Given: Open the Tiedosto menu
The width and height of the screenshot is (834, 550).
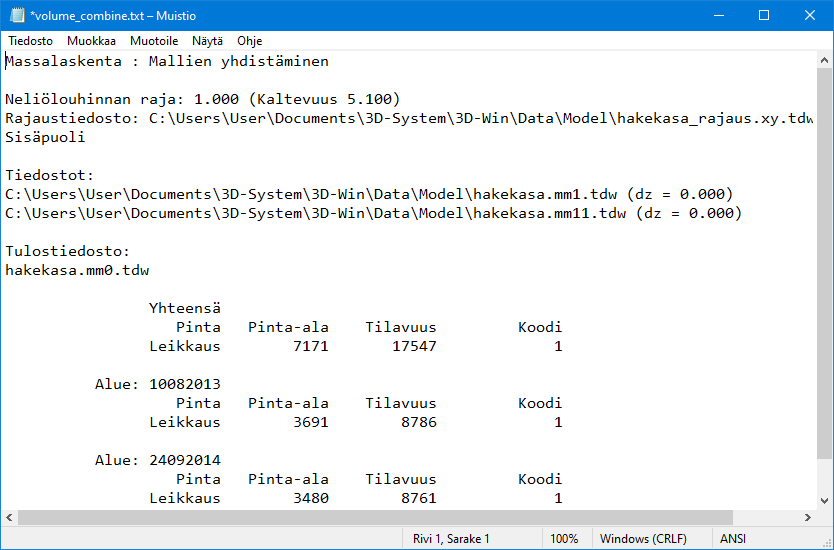Looking at the screenshot, I should pos(31,41).
